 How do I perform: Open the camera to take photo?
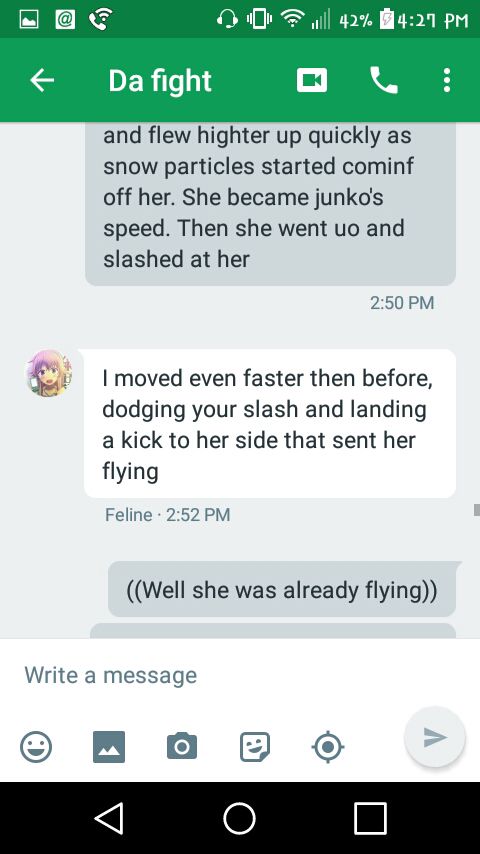[x=182, y=747]
